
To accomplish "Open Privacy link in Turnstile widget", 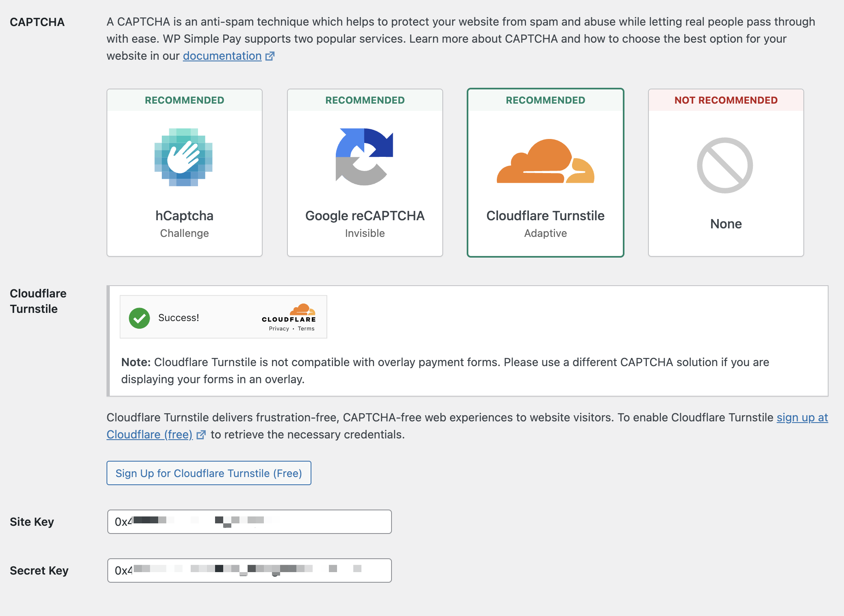I will 279,329.
